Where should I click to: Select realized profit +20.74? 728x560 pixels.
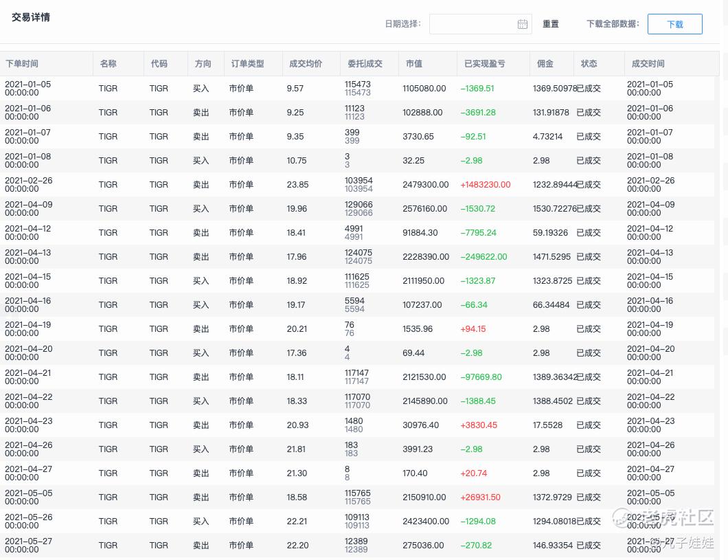pyautogui.click(x=474, y=473)
